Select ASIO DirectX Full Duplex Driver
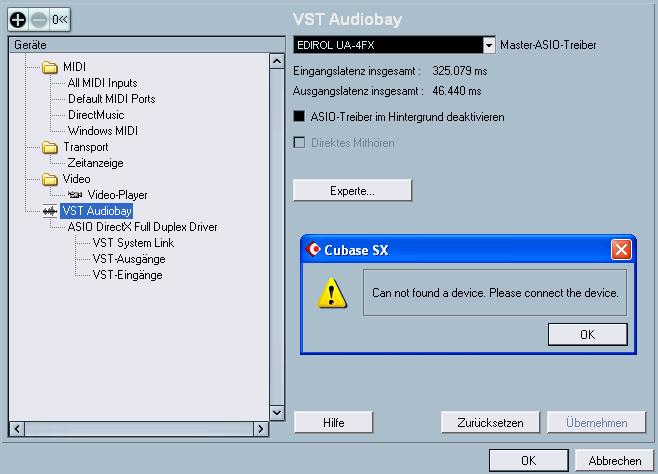Image resolution: width=658 pixels, height=474 pixels. pos(142,227)
